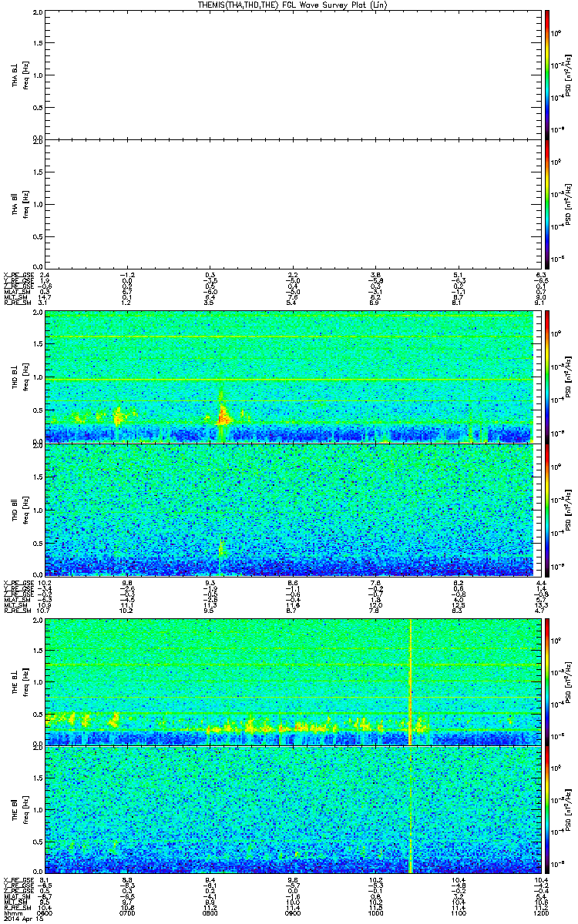Click the 0700 time tick label
Screen dimensions: 578x924
click(127, 913)
